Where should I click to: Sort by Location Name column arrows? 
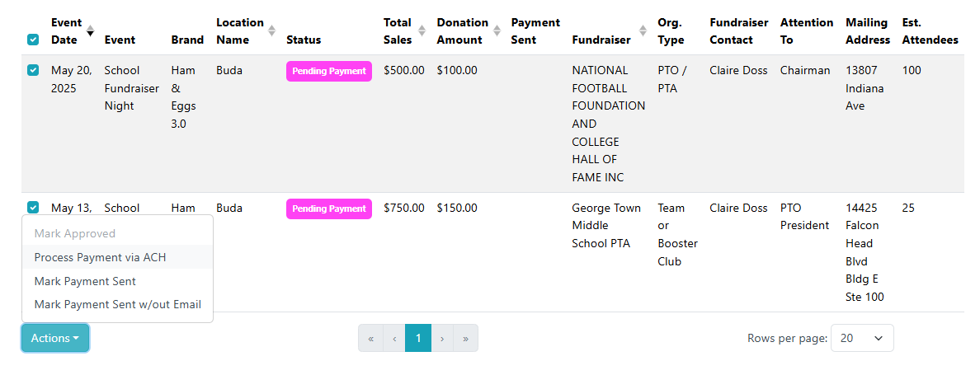(x=271, y=30)
